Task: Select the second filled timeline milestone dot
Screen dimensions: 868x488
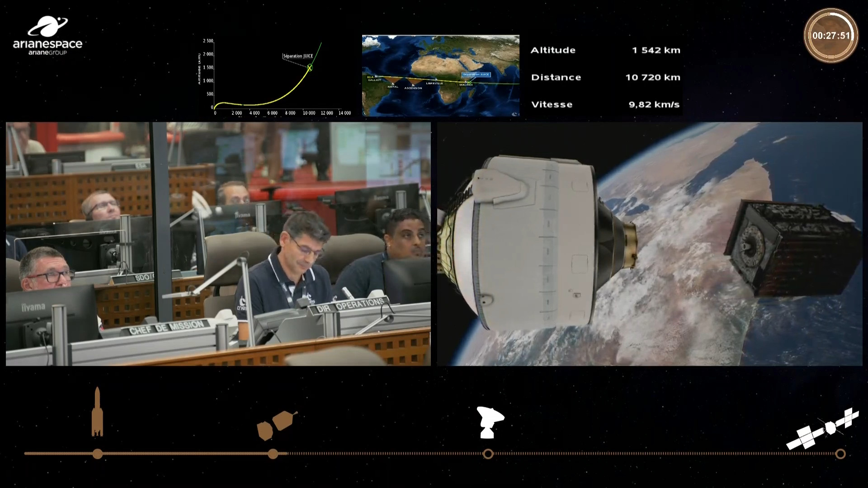Action: tap(273, 454)
